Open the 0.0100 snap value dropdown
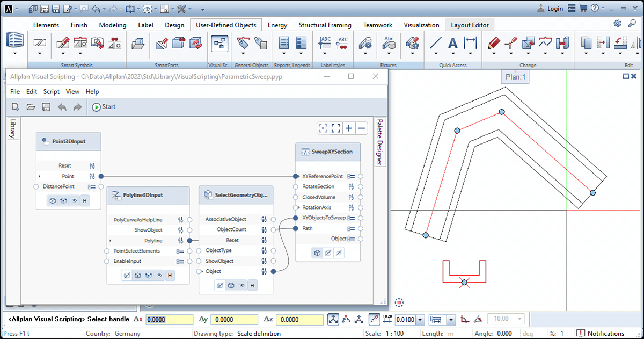 [x=420, y=320]
